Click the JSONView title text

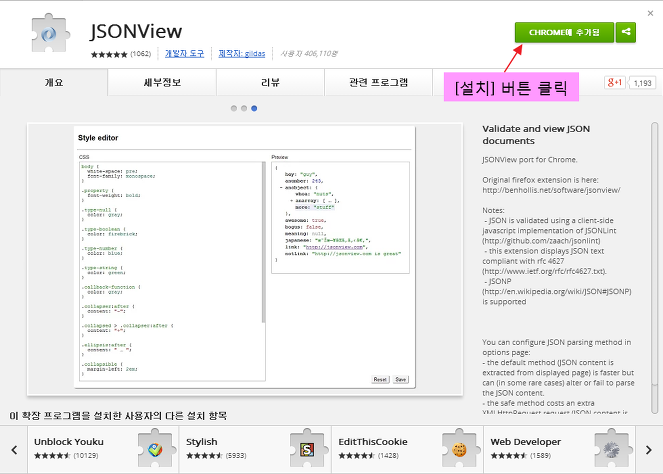click(136, 31)
